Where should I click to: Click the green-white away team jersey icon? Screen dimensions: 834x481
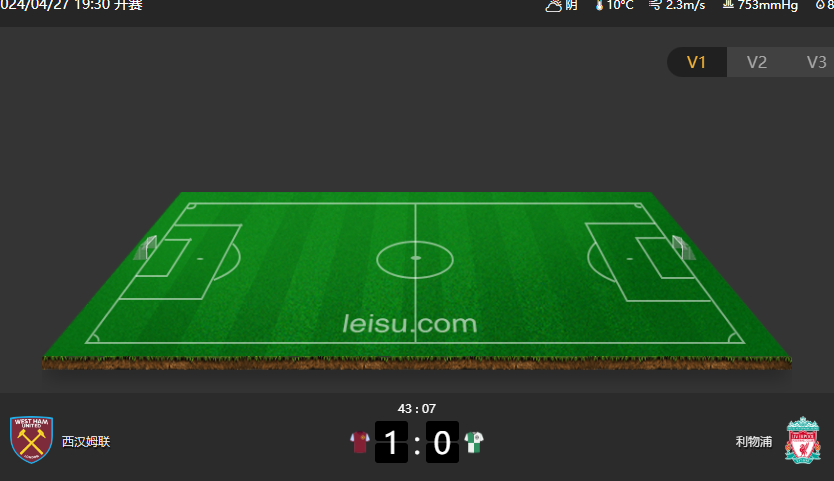[473, 442]
